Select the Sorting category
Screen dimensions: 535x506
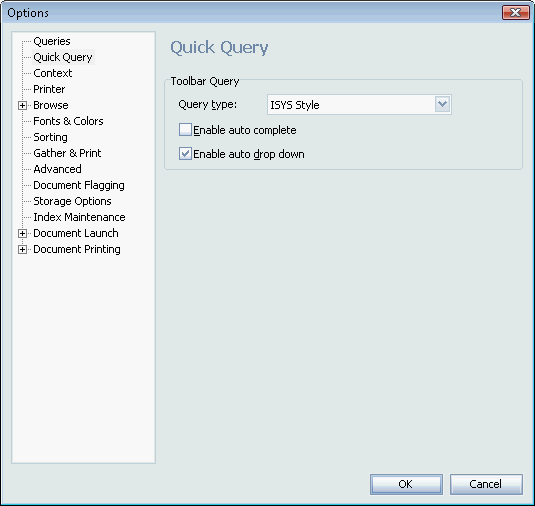click(x=50, y=137)
